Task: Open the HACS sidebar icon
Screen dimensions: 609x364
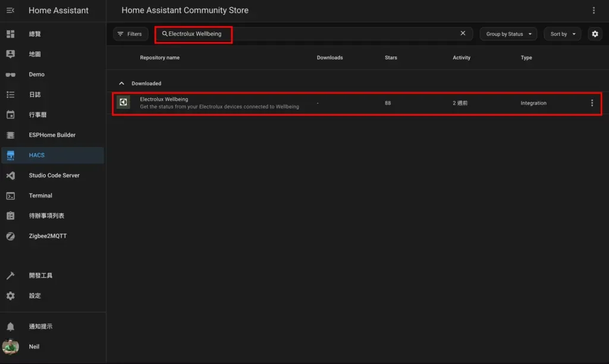Action: tap(10, 155)
